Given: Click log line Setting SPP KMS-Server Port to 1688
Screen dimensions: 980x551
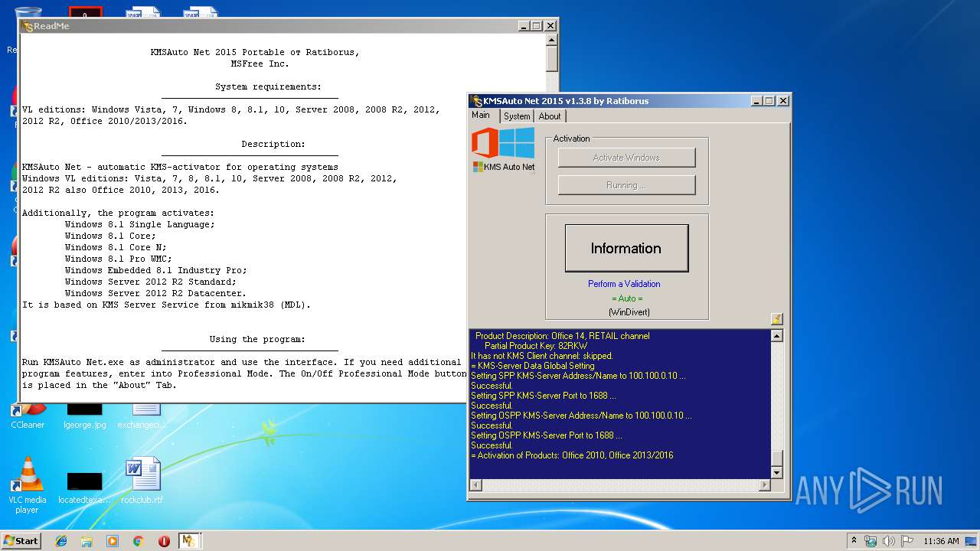Looking at the screenshot, I should click(x=543, y=396).
